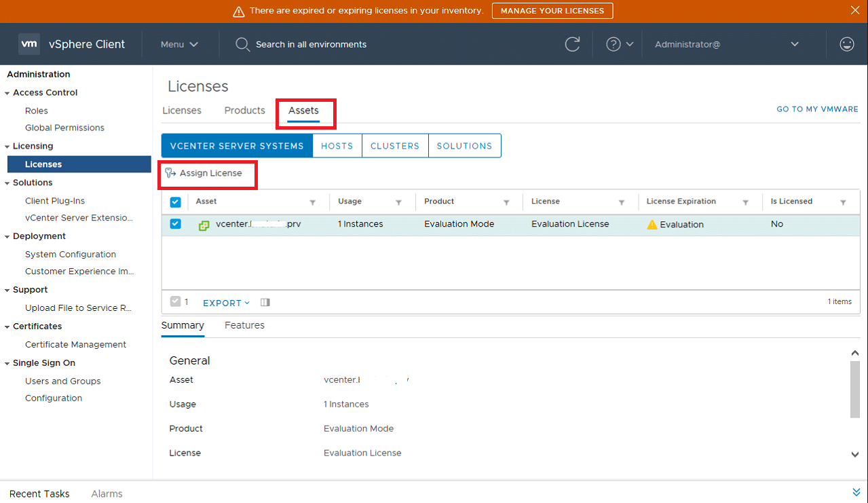Click the search in all environments field
Viewport: 868px width, 503px height.
coord(311,44)
